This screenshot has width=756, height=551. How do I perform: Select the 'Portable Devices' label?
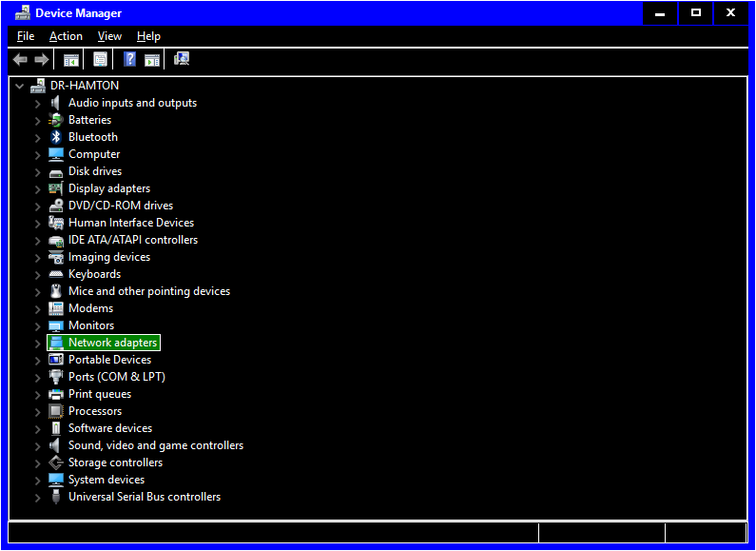pyautogui.click(x=109, y=360)
